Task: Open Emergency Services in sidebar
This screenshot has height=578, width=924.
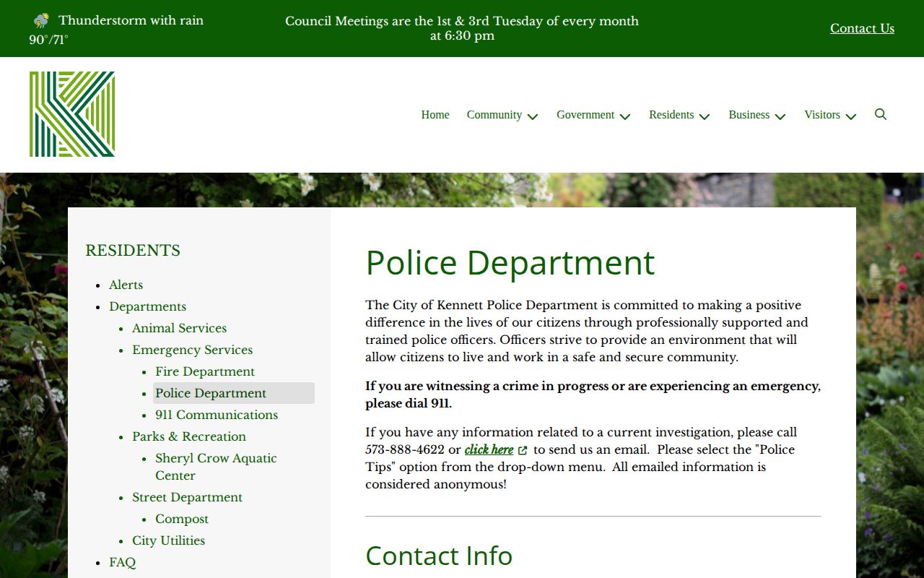Action: [193, 350]
